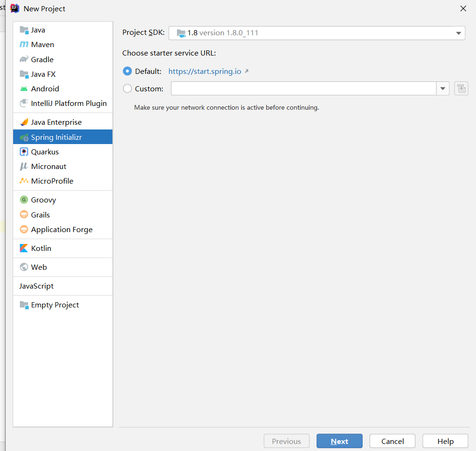This screenshot has height=451, width=476.
Task: Click the Java FX folder icon
Action: click(24, 74)
